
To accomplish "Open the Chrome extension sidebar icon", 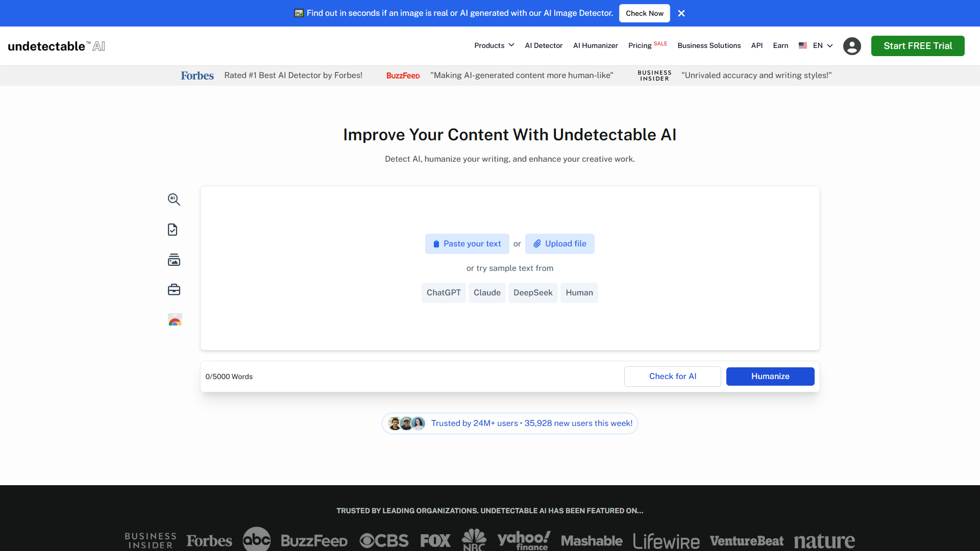I will pos(175,320).
